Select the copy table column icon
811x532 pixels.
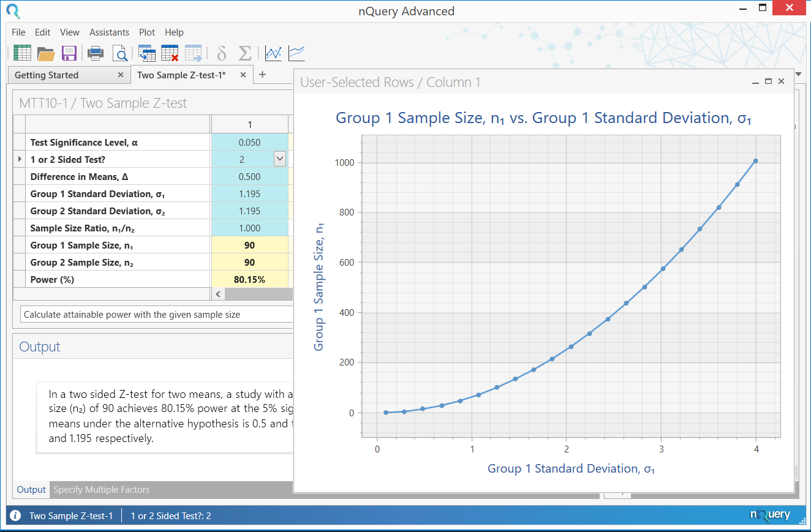(x=147, y=53)
